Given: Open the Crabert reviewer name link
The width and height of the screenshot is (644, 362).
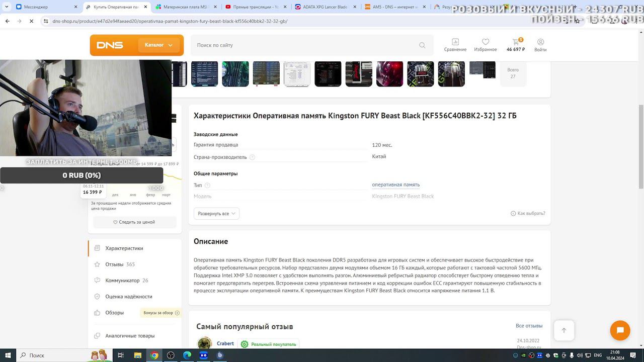Looking at the screenshot, I should point(225,343).
